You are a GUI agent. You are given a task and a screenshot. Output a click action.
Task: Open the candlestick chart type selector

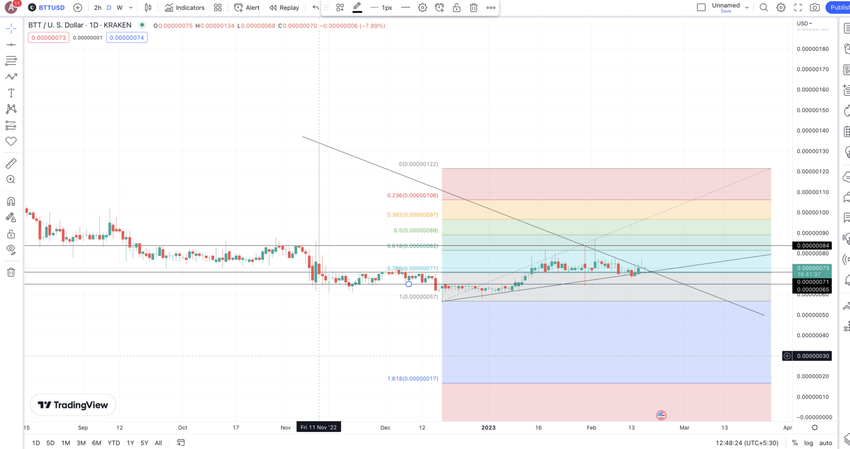148,8
